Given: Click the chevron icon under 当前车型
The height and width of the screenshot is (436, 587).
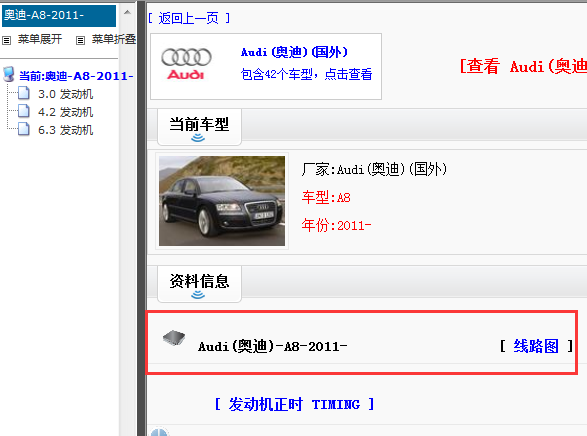Looking at the screenshot, I should click(x=198, y=138).
